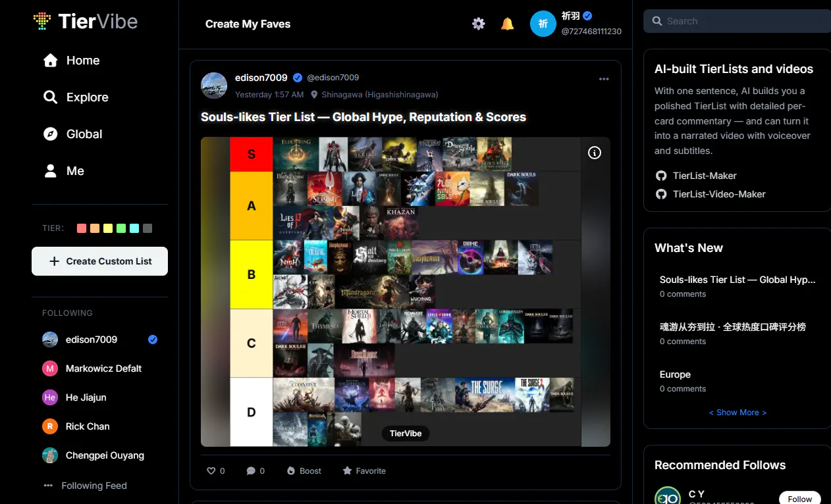Click the B tier label
Screen dimensions: 831x504
coord(252,274)
